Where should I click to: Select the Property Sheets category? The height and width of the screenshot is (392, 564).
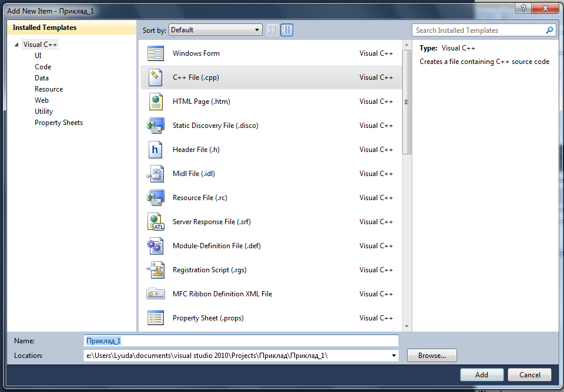(59, 123)
